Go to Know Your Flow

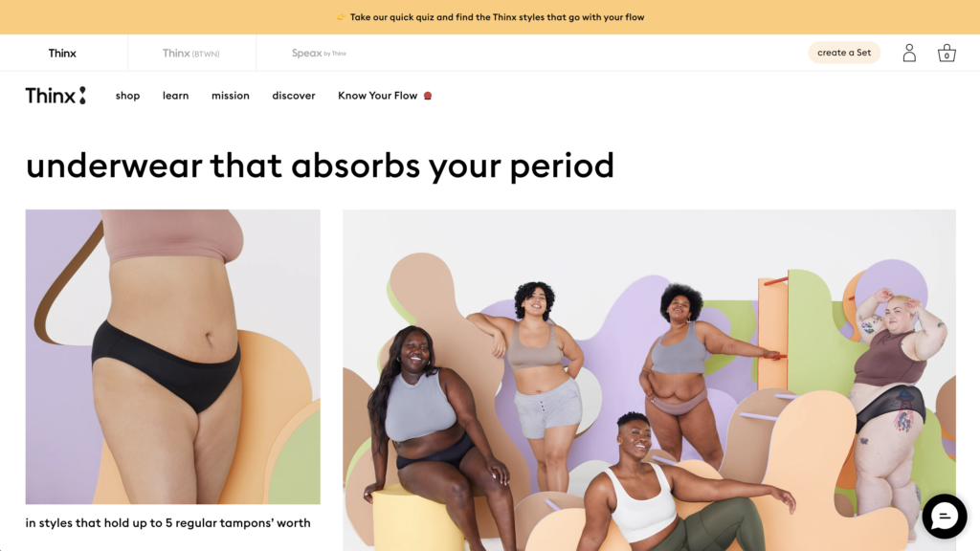tap(377, 96)
